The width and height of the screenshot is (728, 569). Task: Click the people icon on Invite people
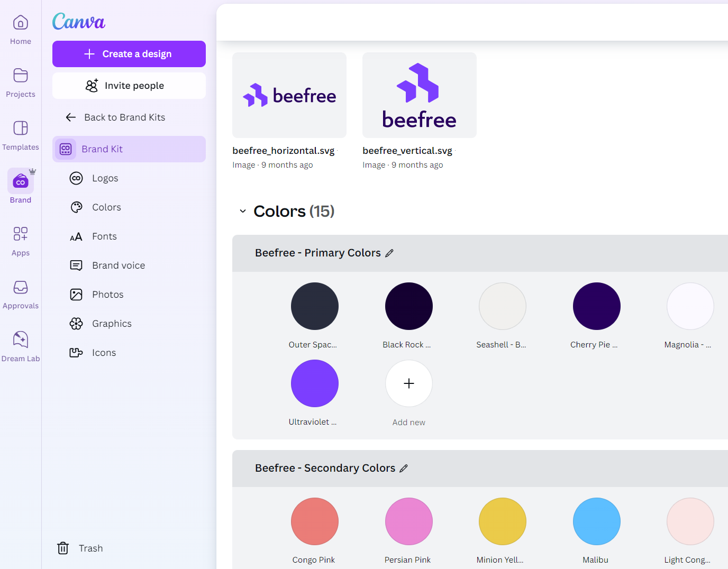click(92, 85)
